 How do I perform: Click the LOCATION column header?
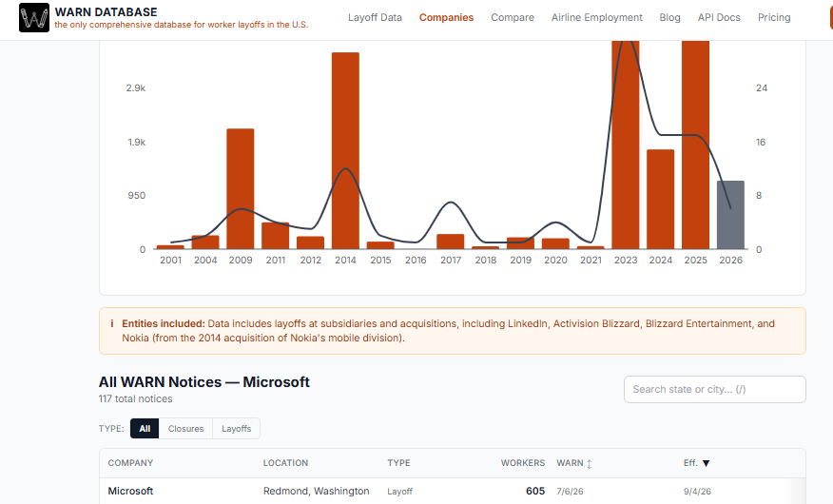click(x=285, y=463)
